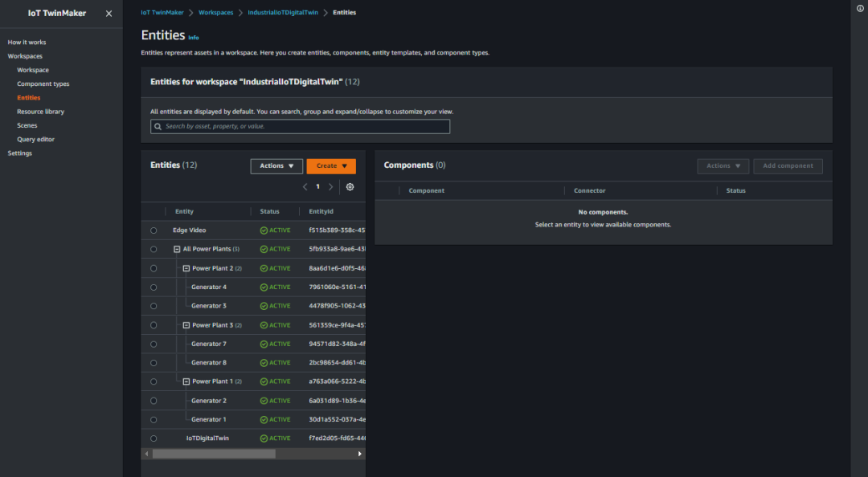Click the Edge Video entity name
868x477 pixels.
pyautogui.click(x=190, y=230)
